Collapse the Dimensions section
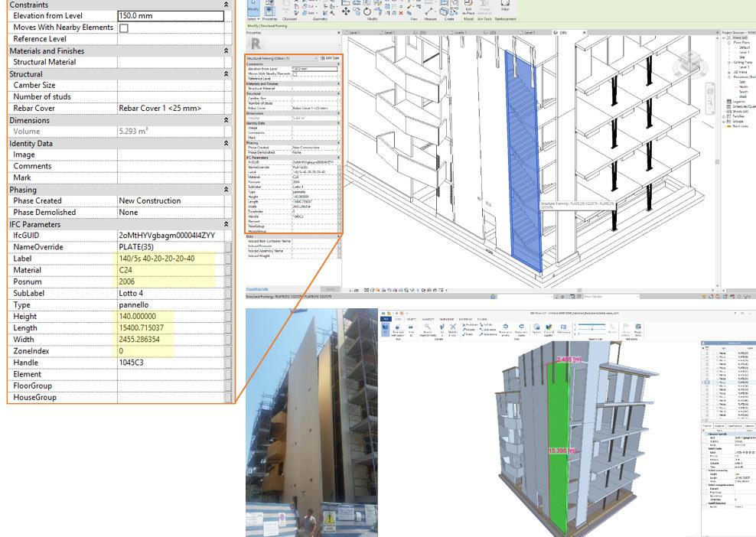The height and width of the screenshot is (537, 756). [x=226, y=120]
